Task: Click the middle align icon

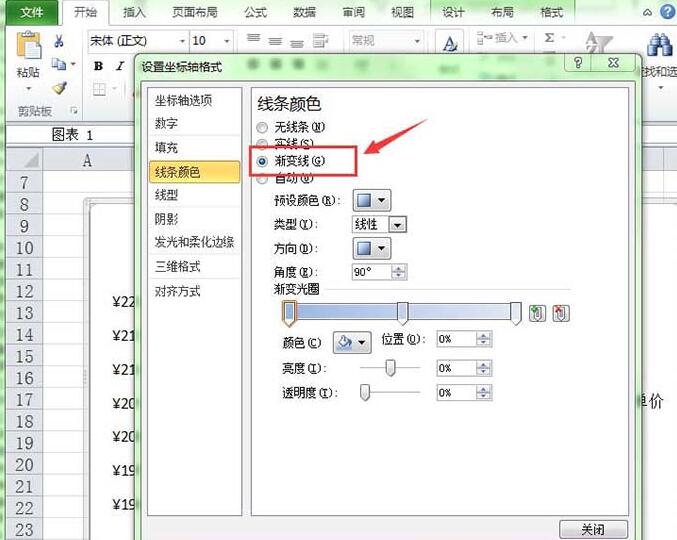Action: (x=275, y=41)
